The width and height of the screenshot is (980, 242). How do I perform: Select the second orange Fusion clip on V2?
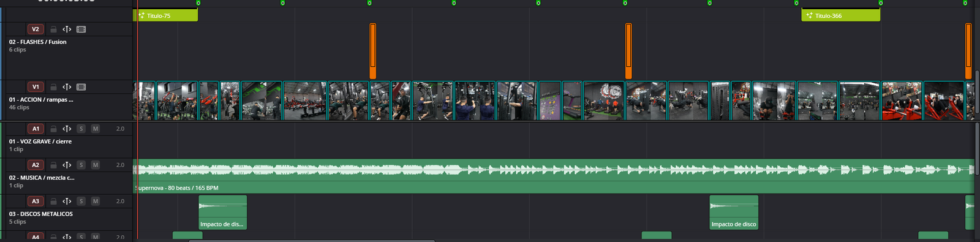(628, 51)
